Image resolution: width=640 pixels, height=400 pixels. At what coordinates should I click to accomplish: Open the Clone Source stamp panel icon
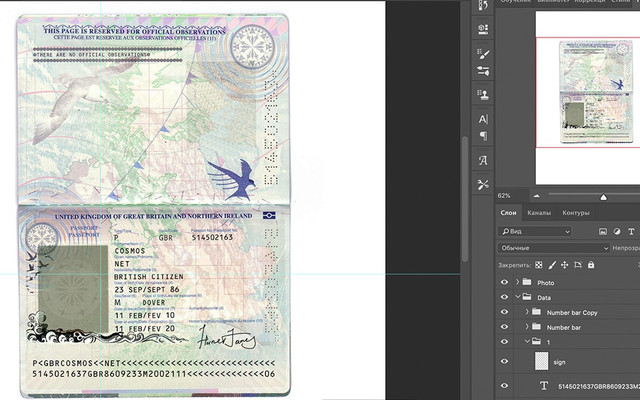click(483, 95)
